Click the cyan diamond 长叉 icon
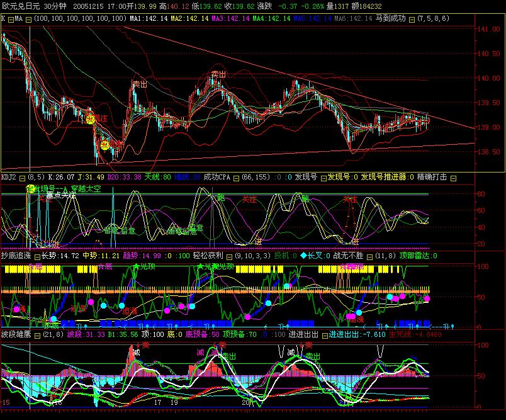Image resolution: width=506 pixels, height=420 pixels. (x=303, y=256)
